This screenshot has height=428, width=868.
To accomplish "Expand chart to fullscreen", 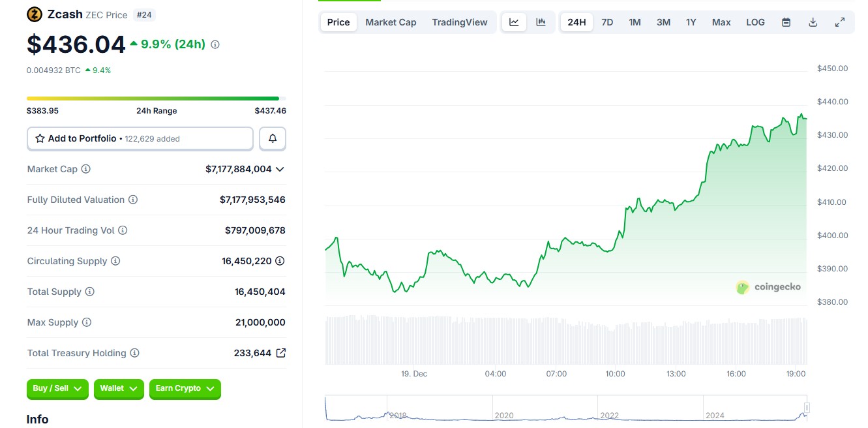I will pyautogui.click(x=840, y=22).
